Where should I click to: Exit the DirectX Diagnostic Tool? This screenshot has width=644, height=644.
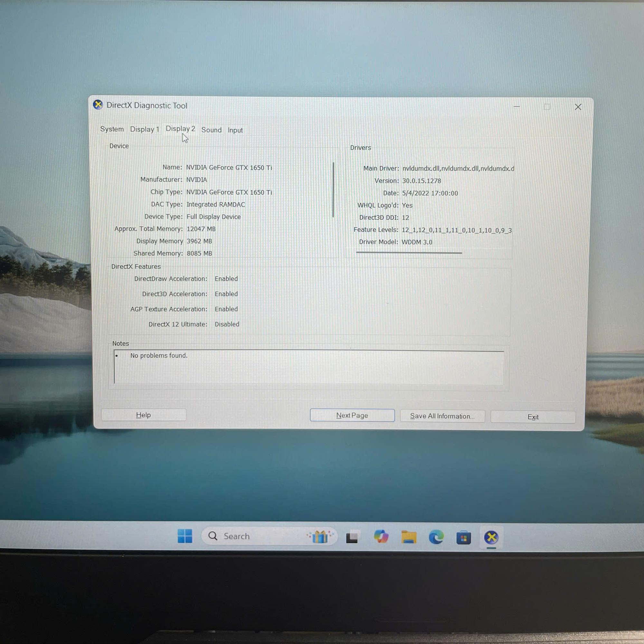pyautogui.click(x=533, y=417)
